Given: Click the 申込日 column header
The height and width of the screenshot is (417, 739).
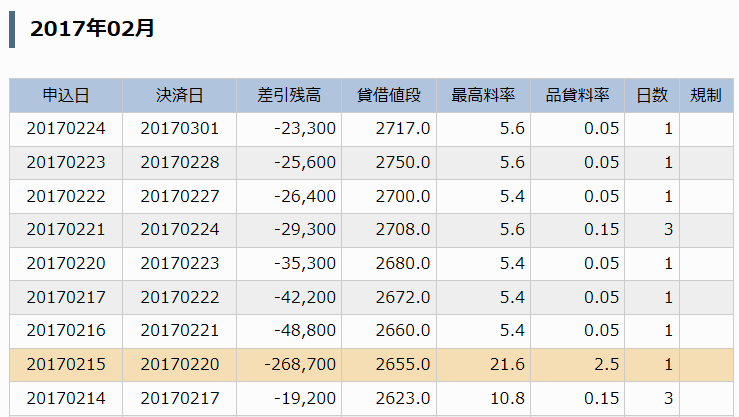Looking at the screenshot, I should coord(66,96).
